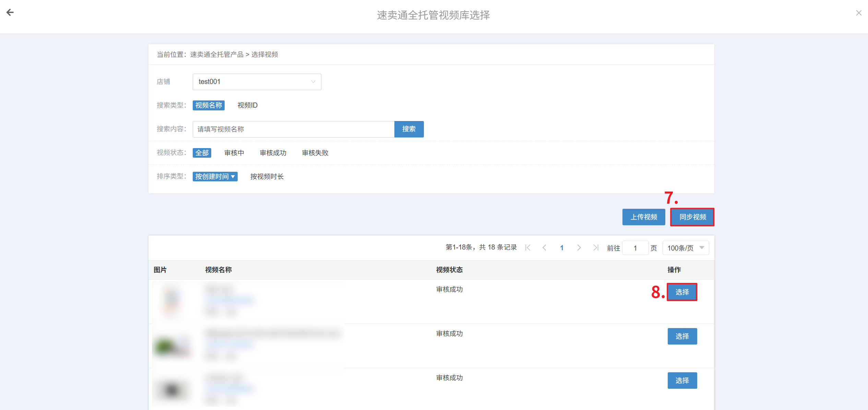This screenshot has width=868, height=410.
Task: Select the 视频名称 search type
Action: click(x=209, y=105)
